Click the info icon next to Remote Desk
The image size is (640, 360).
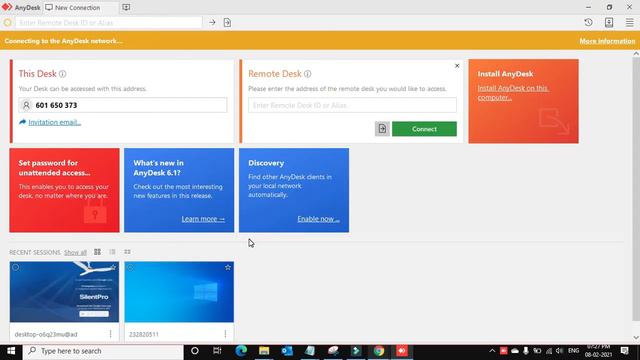pyautogui.click(x=307, y=74)
